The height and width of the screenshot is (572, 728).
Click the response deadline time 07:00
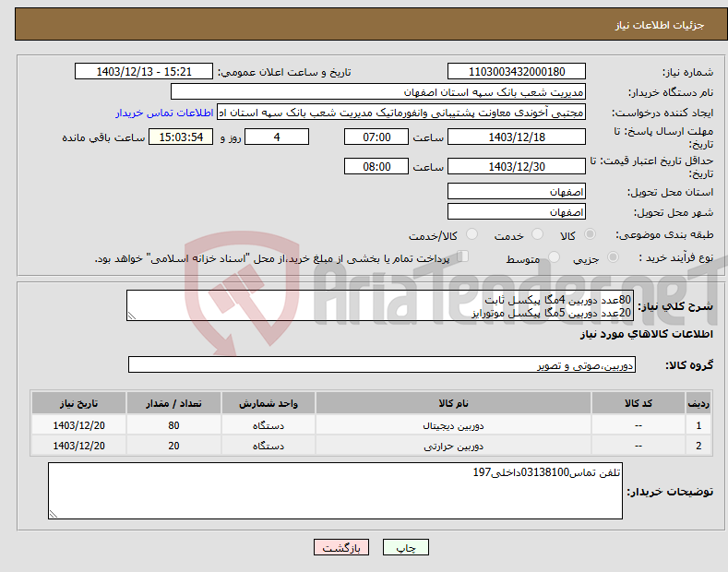376,137
